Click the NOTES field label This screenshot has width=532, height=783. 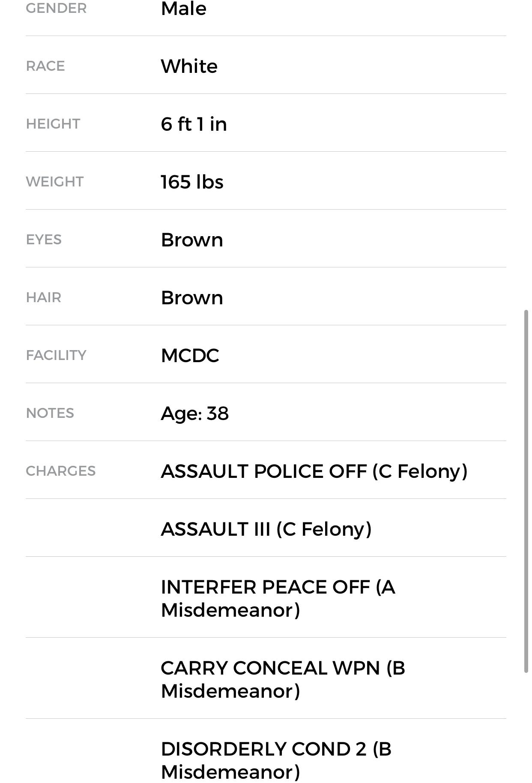50,413
